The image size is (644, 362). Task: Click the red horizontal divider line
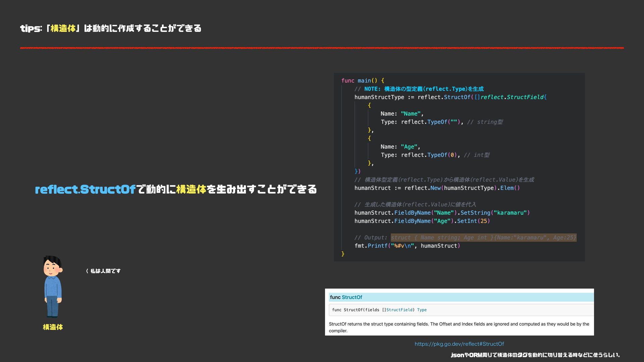coord(321,48)
